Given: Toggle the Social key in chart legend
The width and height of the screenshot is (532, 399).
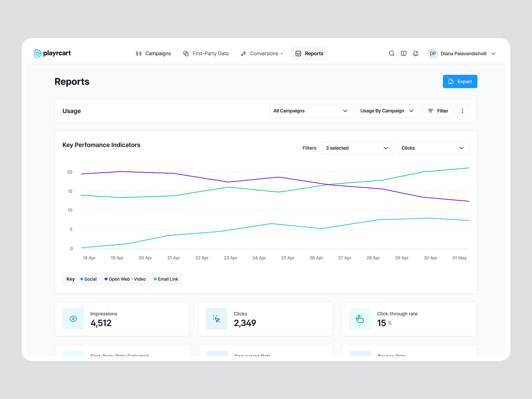Looking at the screenshot, I should click(x=89, y=279).
